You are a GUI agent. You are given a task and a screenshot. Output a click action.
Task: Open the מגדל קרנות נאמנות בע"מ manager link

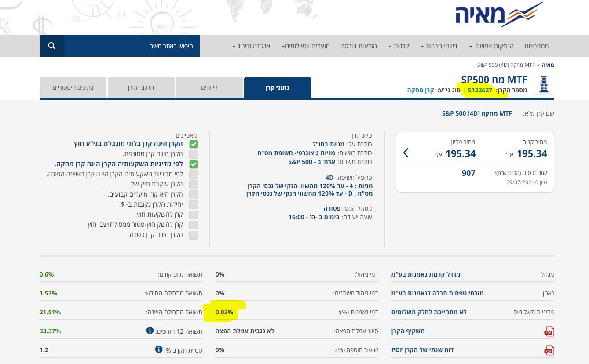pyautogui.click(x=426, y=274)
